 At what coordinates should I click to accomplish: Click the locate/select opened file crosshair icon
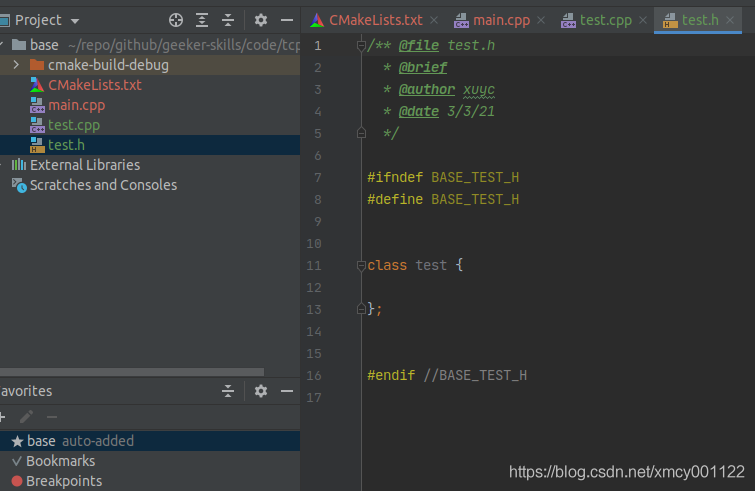click(x=176, y=20)
